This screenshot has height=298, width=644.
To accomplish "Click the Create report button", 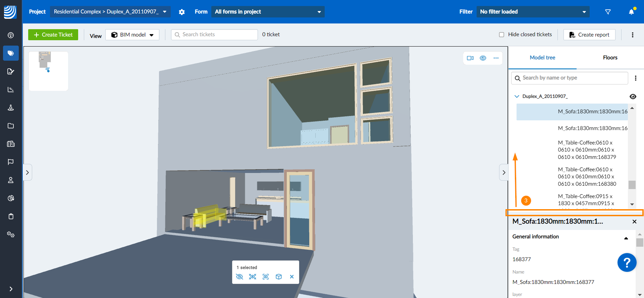I will click(x=589, y=35).
